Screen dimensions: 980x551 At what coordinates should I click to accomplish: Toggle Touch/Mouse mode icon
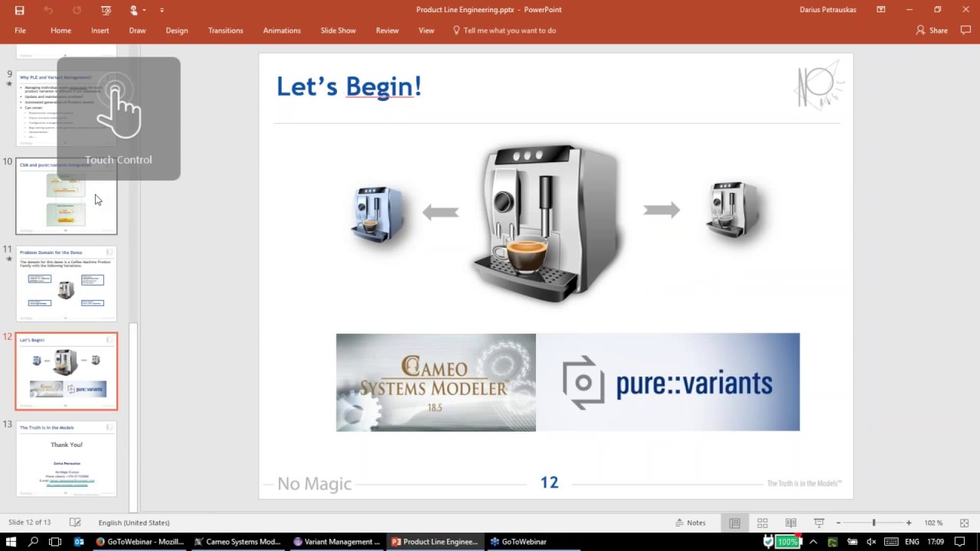click(134, 10)
